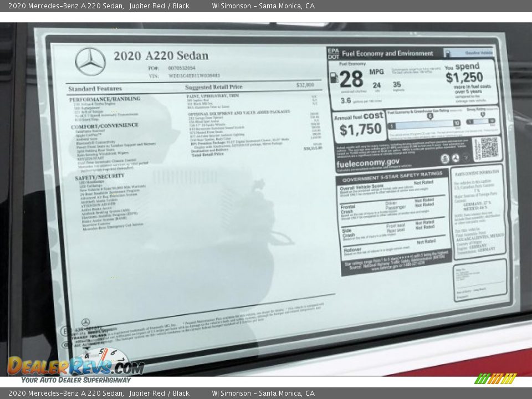Click 'Jupiter Red / Black' in the footer bar

click(x=159, y=393)
